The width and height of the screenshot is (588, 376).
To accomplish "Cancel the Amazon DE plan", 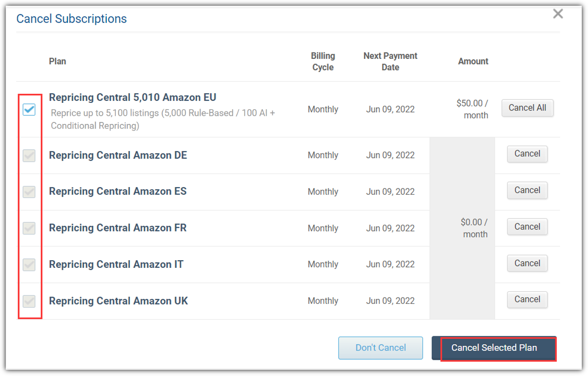I will click(x=527, y=154).
